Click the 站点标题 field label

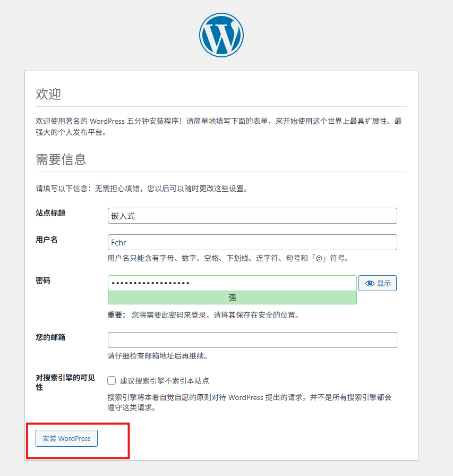tap(50, 213)
